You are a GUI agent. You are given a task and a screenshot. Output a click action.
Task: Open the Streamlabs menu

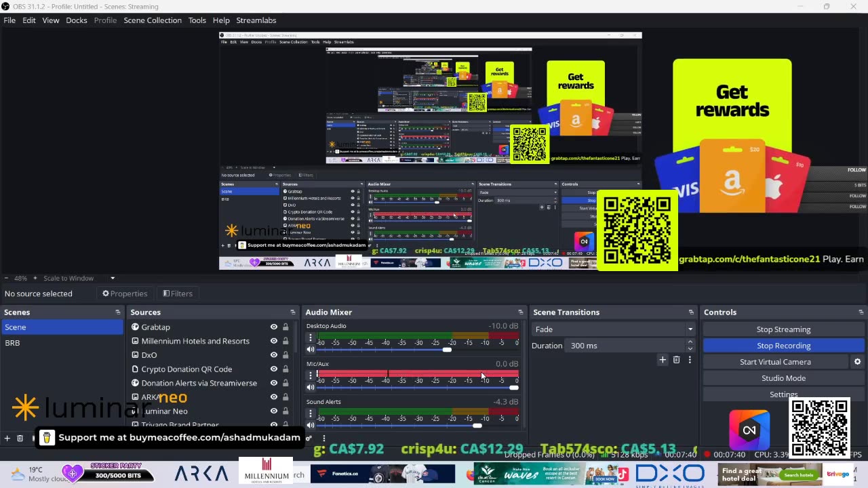coord(256,20)
